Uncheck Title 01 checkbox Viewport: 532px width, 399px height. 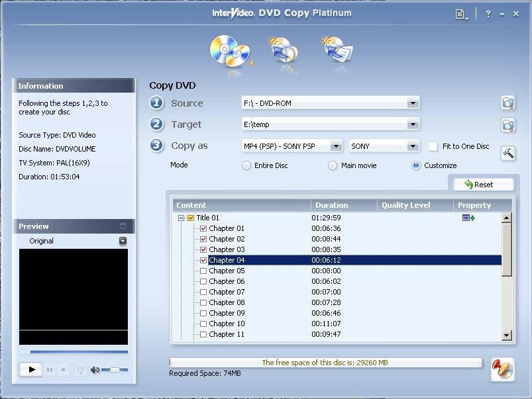(x=191, y=218)
